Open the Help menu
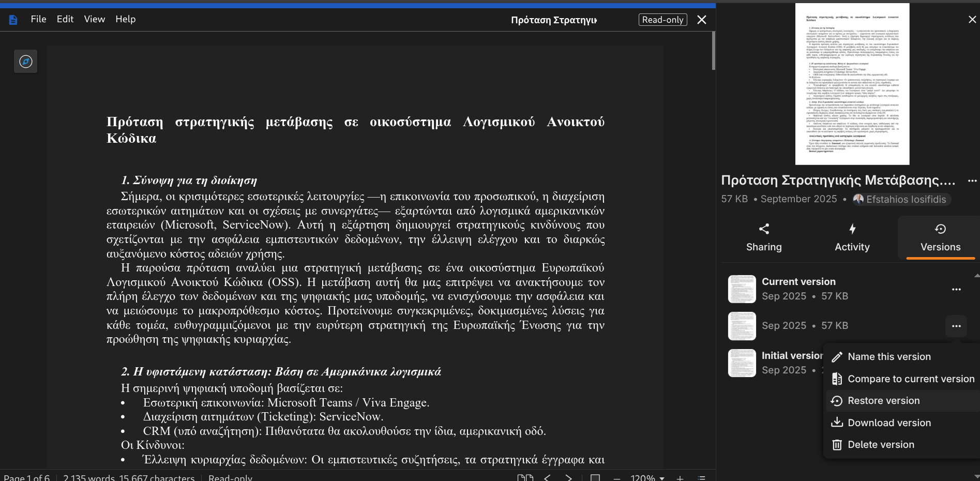The image size is (980, 481). click(x=125, y=19)
